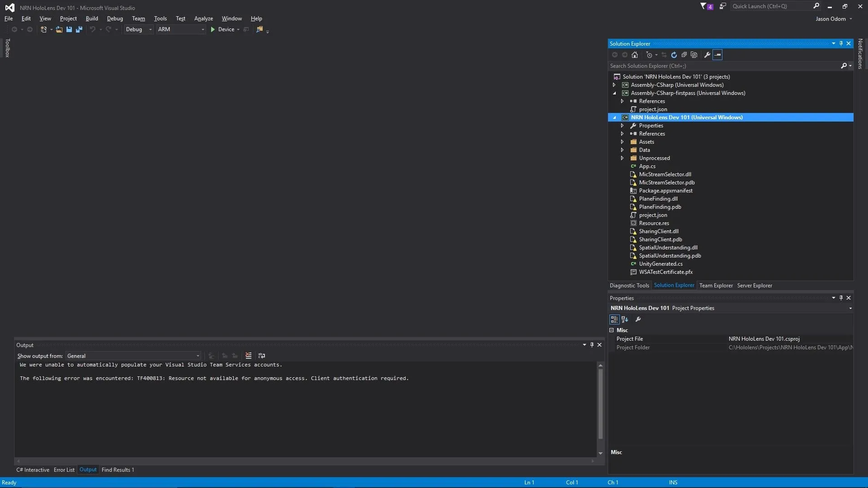Click the Save All icon
This screenshot has width=868, height=488.
pyautogui.click(x=79, y=29)
